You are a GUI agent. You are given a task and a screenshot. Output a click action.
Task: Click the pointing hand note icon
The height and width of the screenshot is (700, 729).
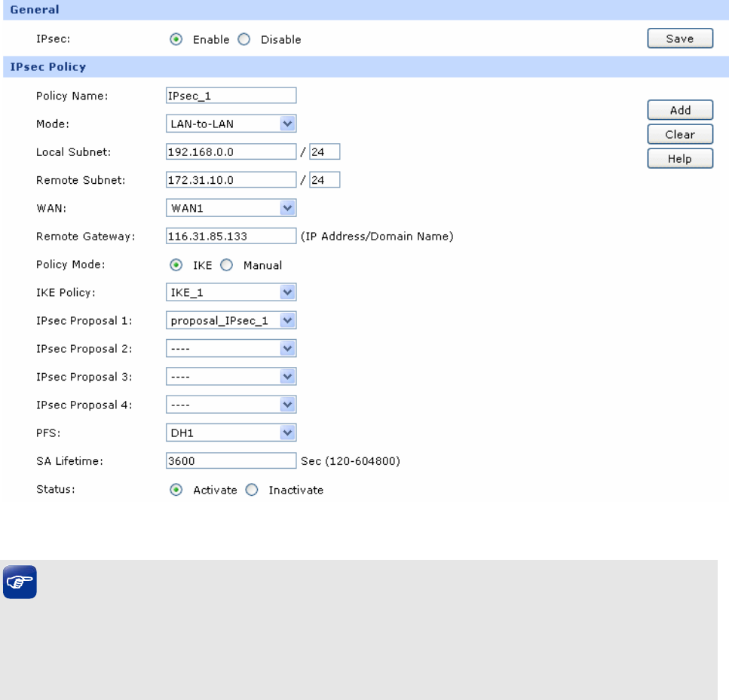[20, 584]
